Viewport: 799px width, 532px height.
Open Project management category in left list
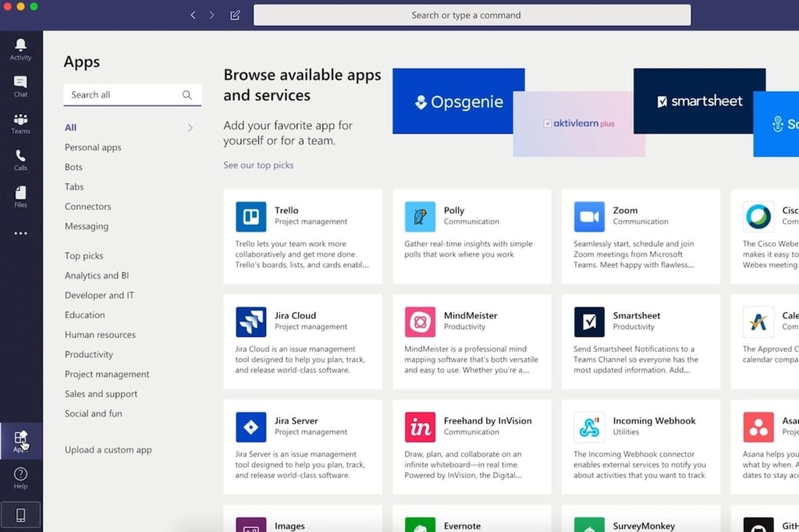point(107,374)
